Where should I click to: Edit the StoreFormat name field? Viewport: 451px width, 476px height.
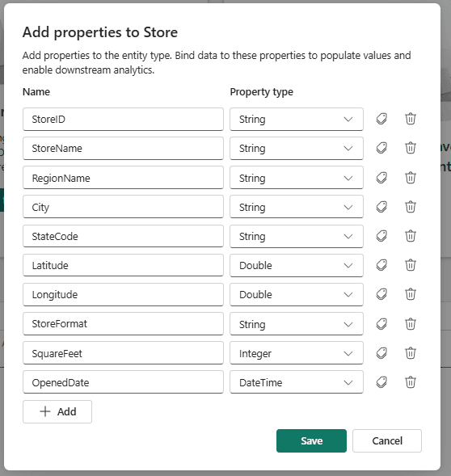coord(123,323)
